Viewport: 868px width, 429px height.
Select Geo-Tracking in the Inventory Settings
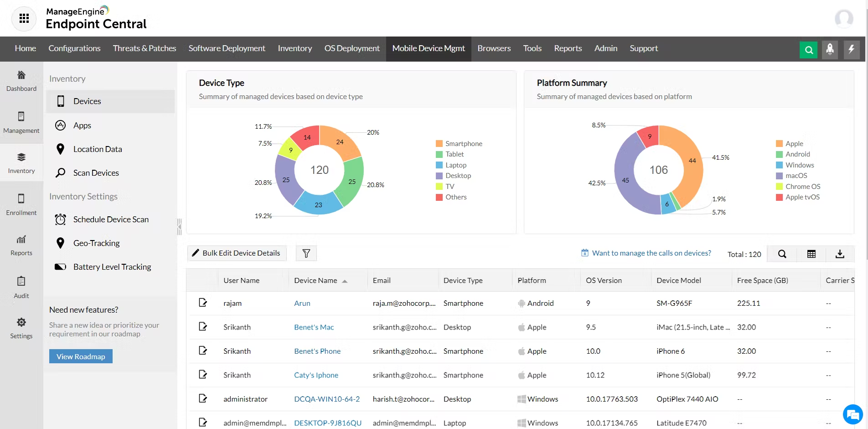[x=97, y=243]
